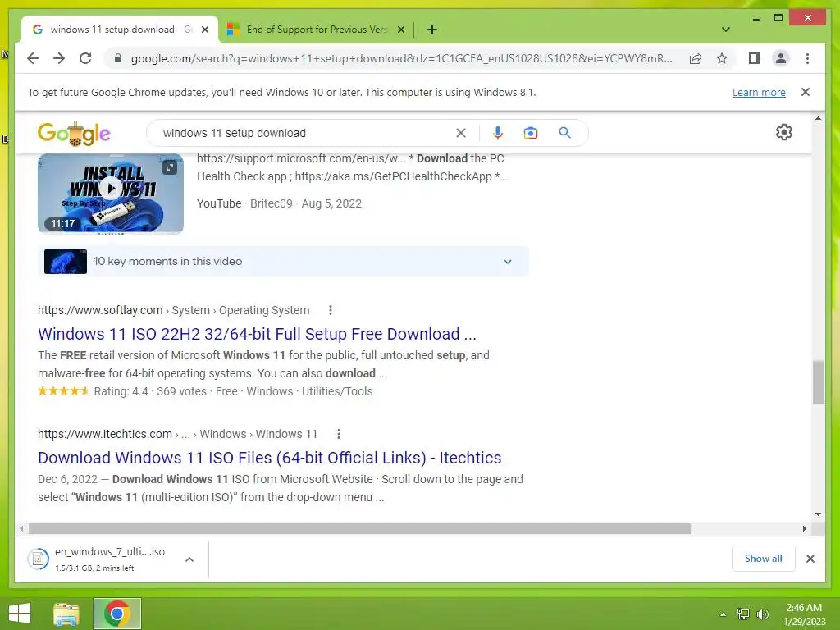Close the windows 11 setup download tab
Screen dimensions: 840x630
click(204, 30)
